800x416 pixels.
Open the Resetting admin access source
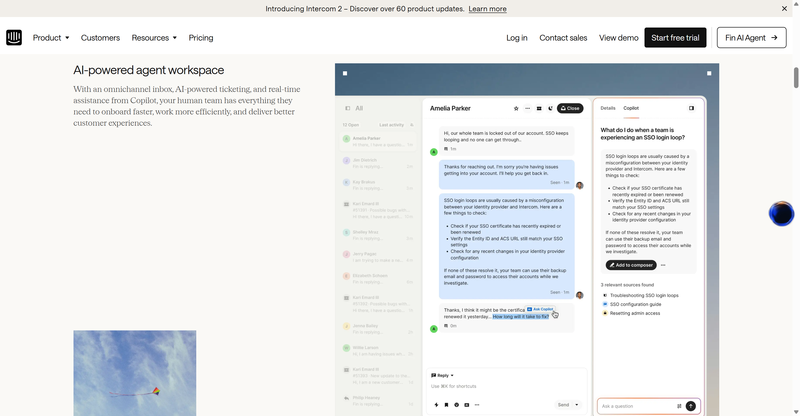coord(635,313)
